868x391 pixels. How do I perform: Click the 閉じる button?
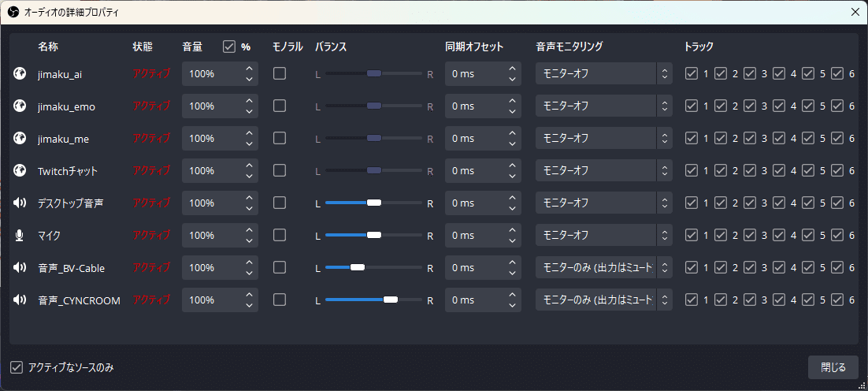click(x=833, y=367)
